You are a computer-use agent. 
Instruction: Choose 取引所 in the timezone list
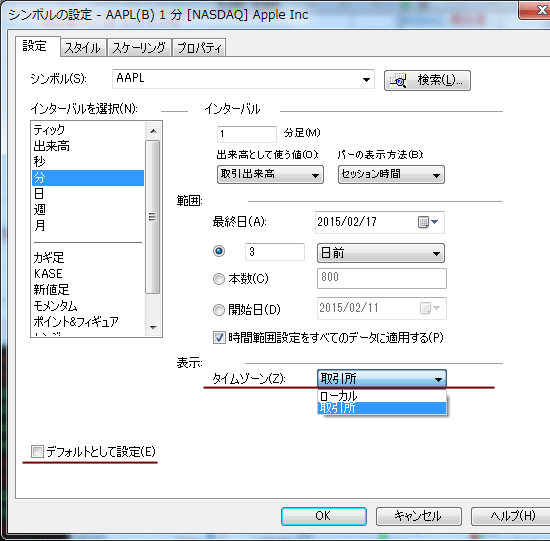pyautogui.click(x=382, y=408)
